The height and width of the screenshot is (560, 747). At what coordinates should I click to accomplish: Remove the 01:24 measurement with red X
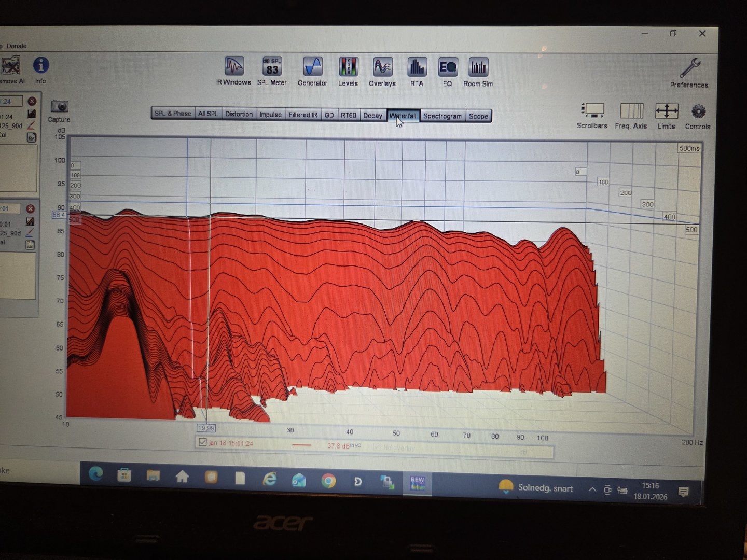click(32, 101)
